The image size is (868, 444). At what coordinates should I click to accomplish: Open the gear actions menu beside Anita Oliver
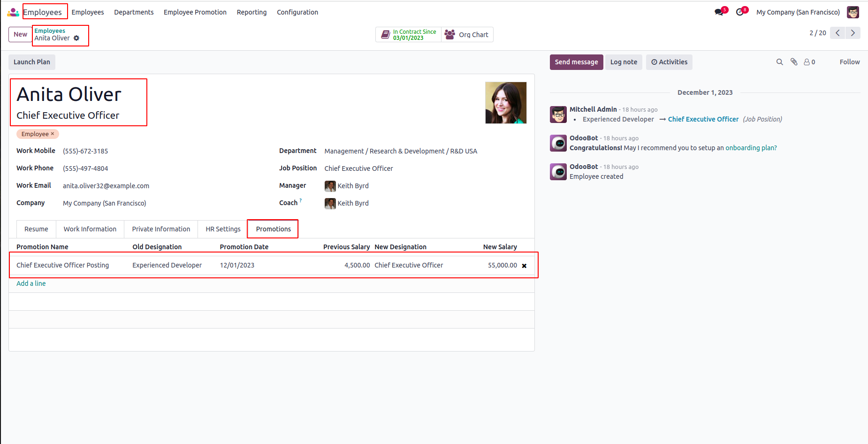pos(76,38)
